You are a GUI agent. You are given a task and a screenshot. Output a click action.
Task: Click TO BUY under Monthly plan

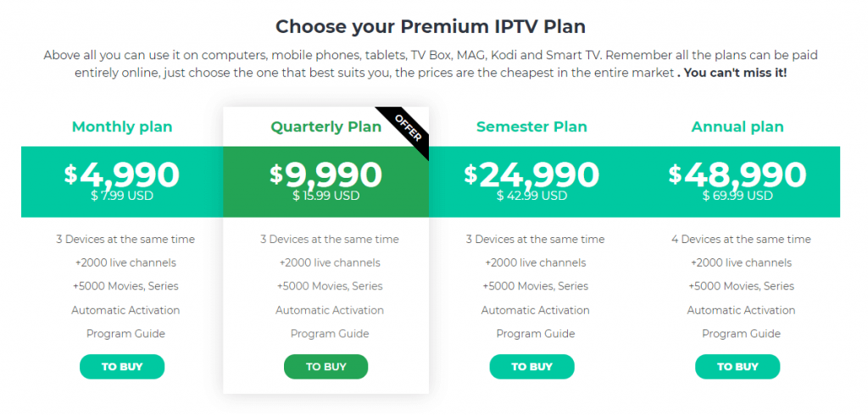point(122,367)
